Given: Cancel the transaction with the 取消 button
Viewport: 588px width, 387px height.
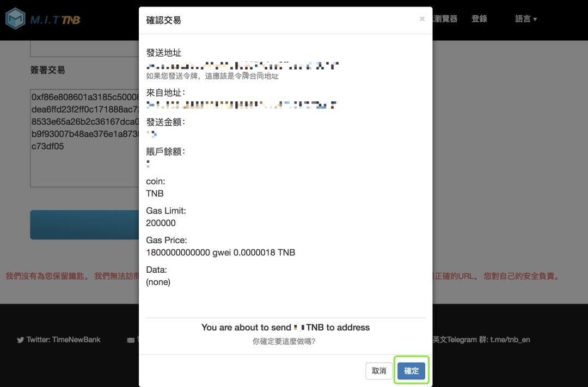Looking at the screenshot, I should [x=379, y=370].
